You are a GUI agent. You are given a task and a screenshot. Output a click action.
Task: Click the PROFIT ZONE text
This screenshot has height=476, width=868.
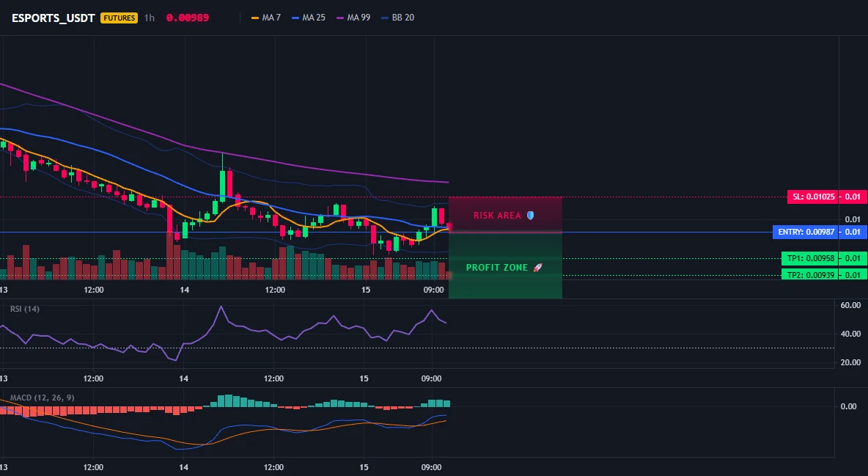(x=497, y=268)
